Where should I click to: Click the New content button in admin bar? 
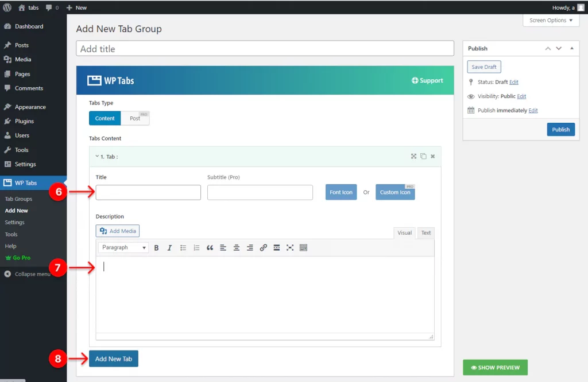tap(76, 7)
